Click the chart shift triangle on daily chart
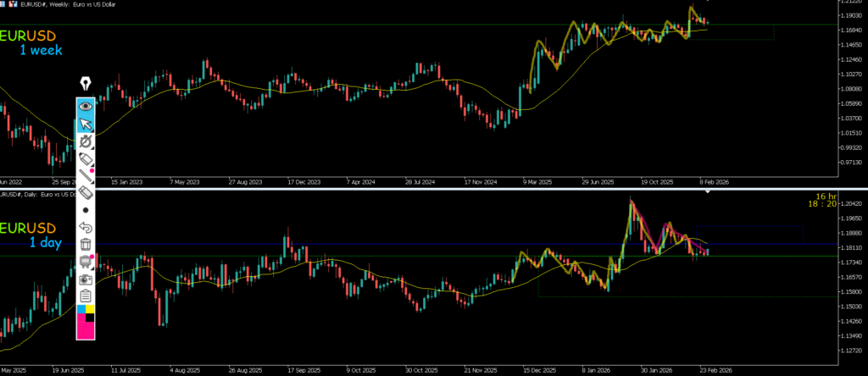Image resolution: width=868 pixels, height=376 pixels. [x=709, y=193]
